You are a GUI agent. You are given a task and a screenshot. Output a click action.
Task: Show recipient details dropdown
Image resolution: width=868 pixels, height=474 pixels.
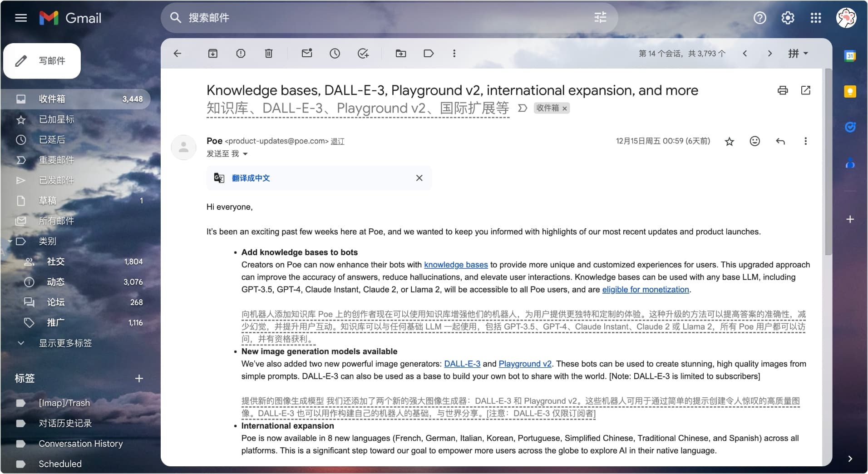[245, 154]
